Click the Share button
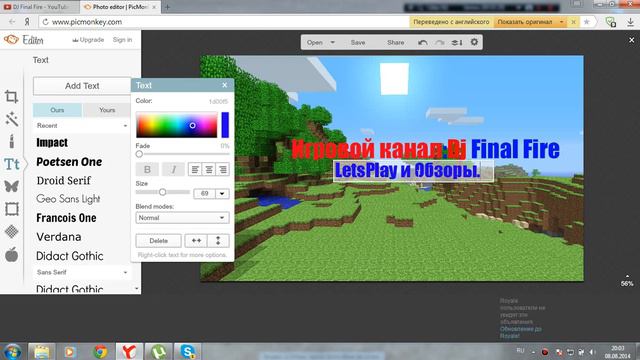The image size is (640, 360). point(396,42)
